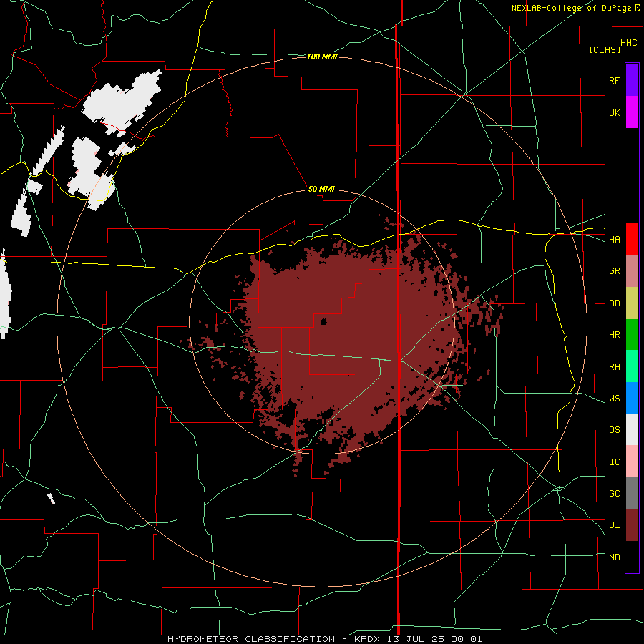Image resolution: width=644 pixels, height=644 pixels.
Task: Click the "UK" legend label
Action: coord(614,112)
